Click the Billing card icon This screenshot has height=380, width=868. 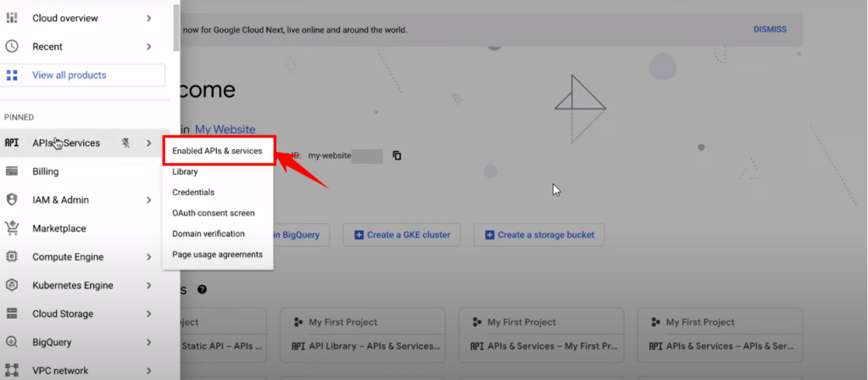click(12, 171)
